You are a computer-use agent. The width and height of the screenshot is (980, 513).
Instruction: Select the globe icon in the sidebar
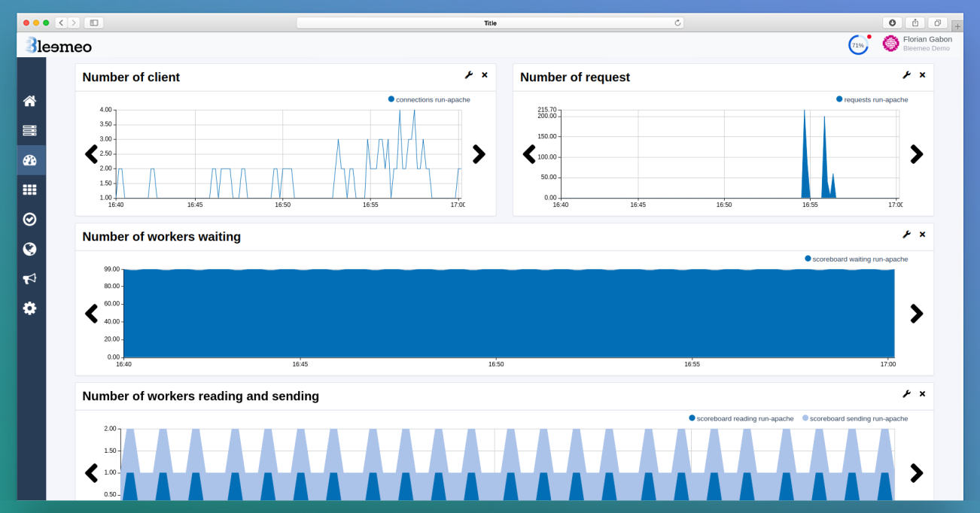[x=30, y=248]
